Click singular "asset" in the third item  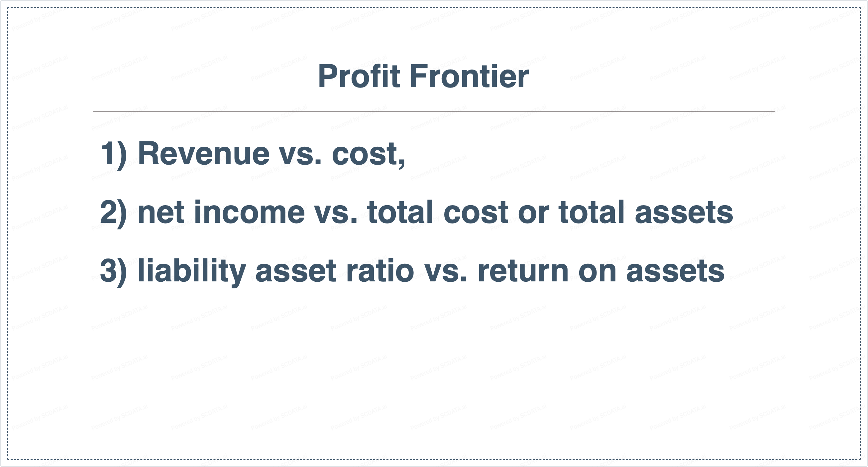click(x=295, y=271)
